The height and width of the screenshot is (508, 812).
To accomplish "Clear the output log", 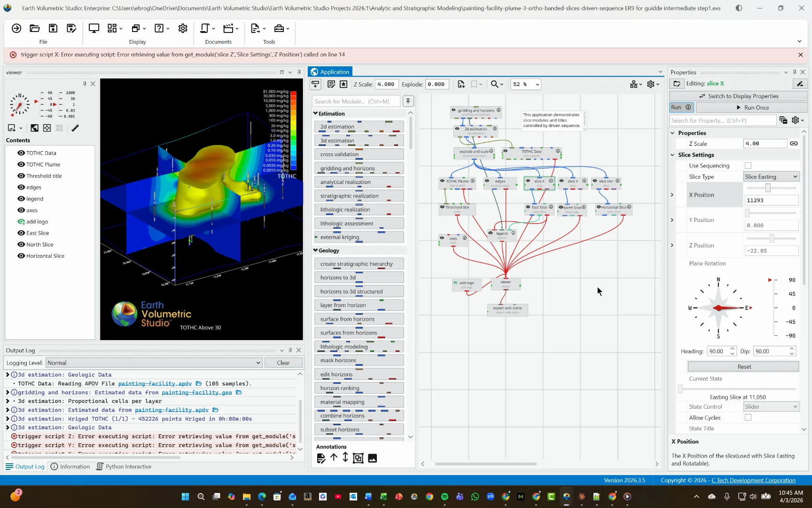I will click(283, 363).
